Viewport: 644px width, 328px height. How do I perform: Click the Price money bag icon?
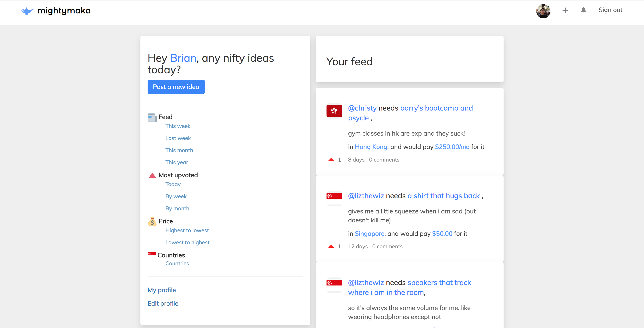(x=152, y=222)
